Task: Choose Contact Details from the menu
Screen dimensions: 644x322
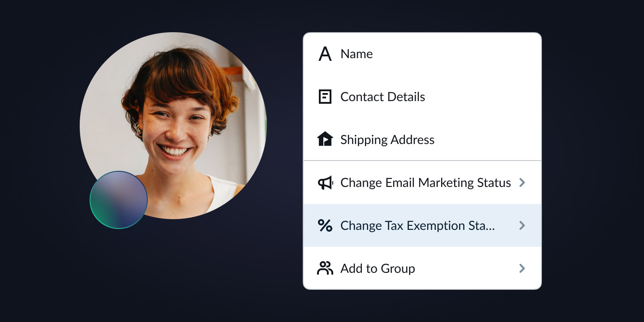Action: [382, 97]
